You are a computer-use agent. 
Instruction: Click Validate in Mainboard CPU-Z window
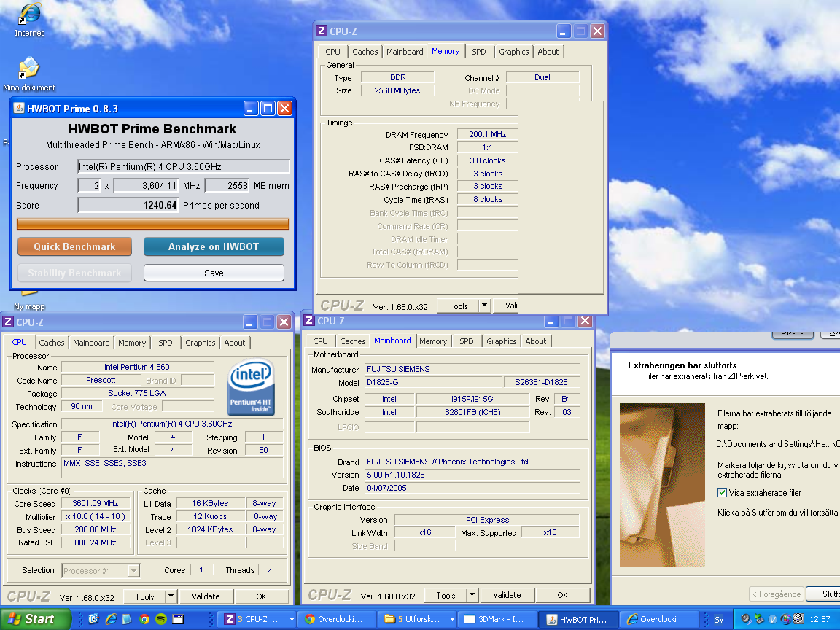coord(507,595)
